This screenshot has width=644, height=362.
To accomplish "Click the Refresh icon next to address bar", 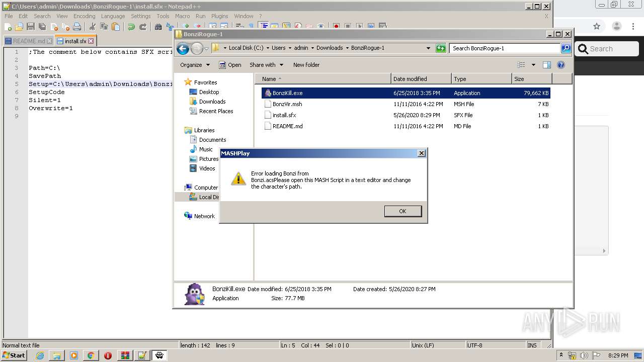I will tap(441, 48).
